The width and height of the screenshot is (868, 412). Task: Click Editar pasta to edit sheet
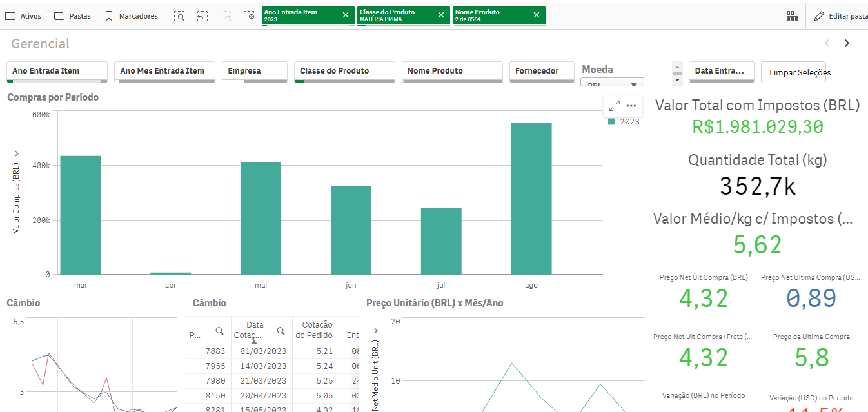tap(840, 16)
